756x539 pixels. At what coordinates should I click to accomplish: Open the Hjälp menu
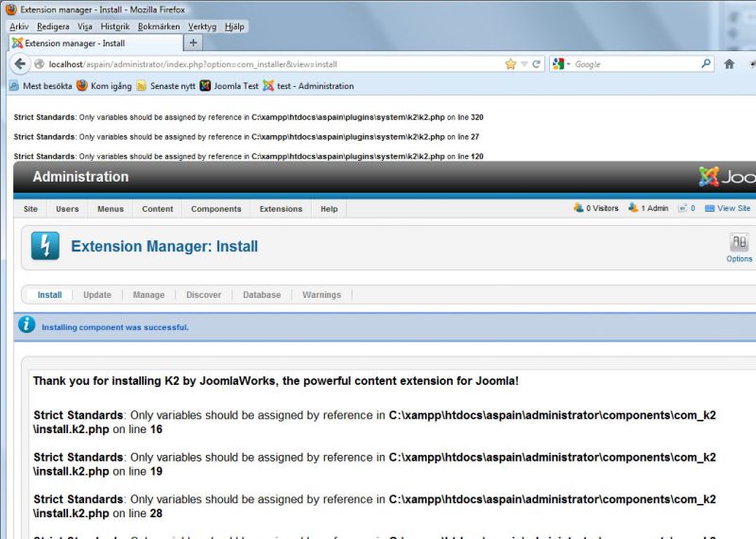(234, 26)
